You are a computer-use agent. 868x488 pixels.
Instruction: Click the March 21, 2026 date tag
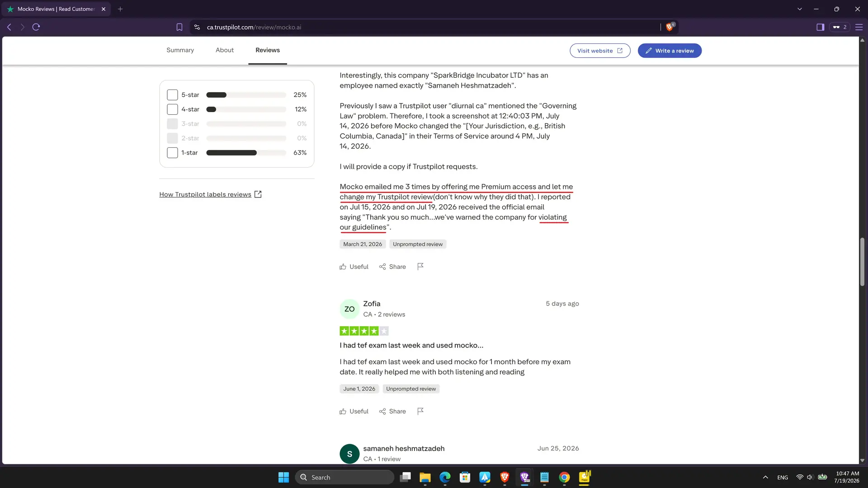(363, 244)
